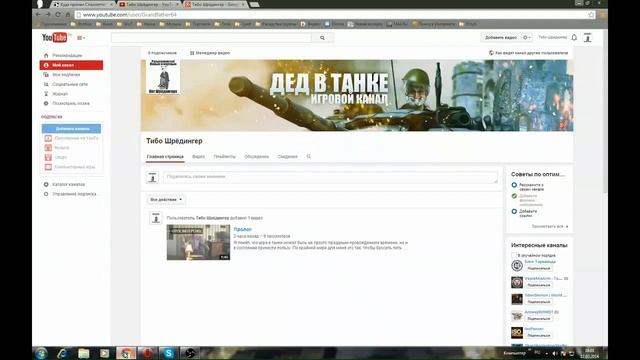Click 'Как видят канал другие пользователи' link

528,53
